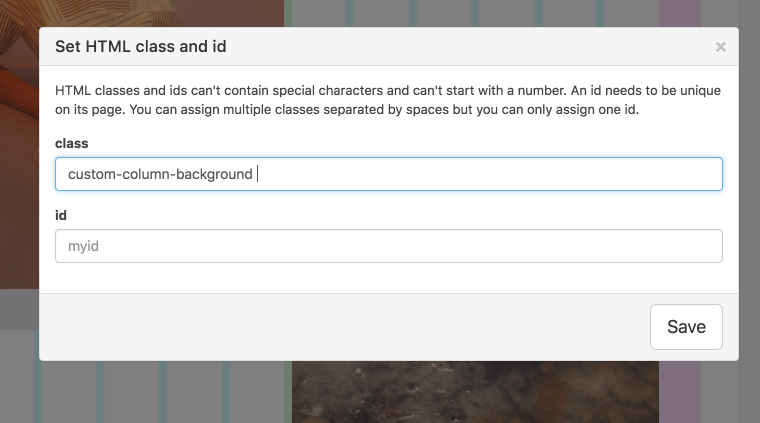Close the Set HTML class dialog
The width and height of the screenshot is (760, 423).
(720, 47)
